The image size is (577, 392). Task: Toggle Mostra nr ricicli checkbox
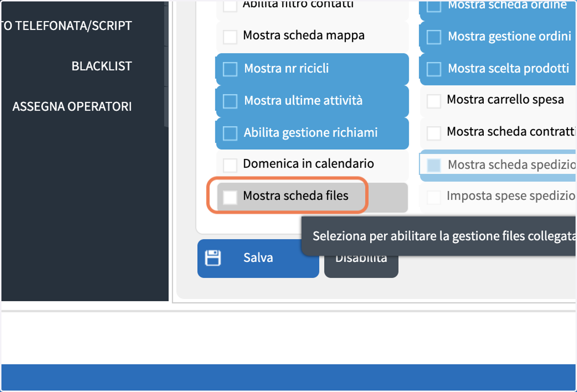click(x=230, y=69)
